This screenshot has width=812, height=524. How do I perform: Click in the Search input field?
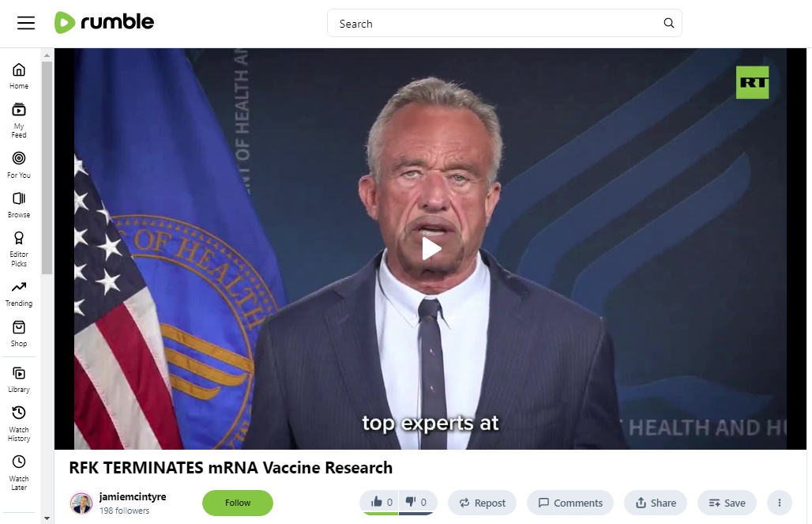tap(497, 24)
